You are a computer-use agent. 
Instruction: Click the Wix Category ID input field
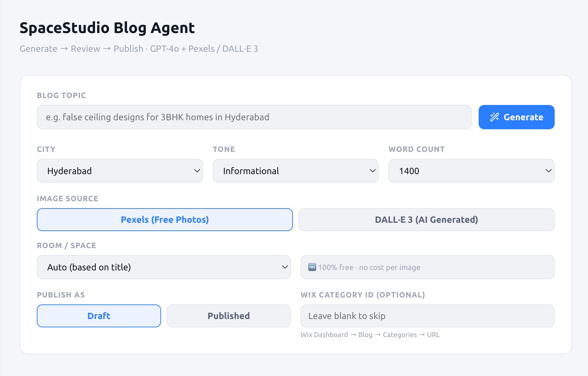pos(427,316)
